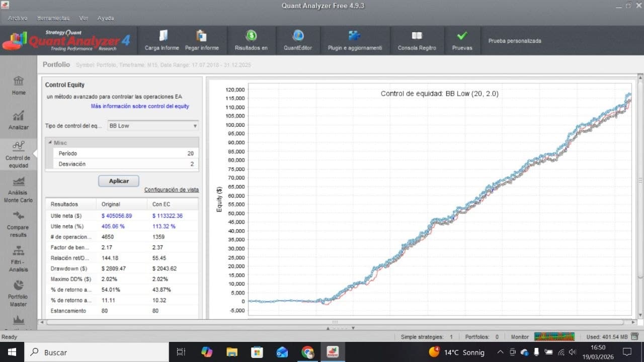Click the memory Monitor graph in status bar
The width and height of the screenshot is (644, 362).
point(554,337)
